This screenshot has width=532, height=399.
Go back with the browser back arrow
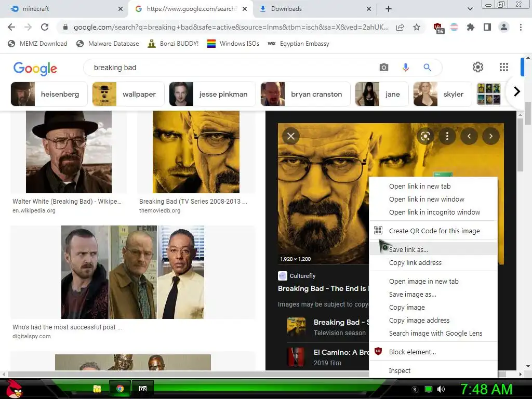(11, 27)
